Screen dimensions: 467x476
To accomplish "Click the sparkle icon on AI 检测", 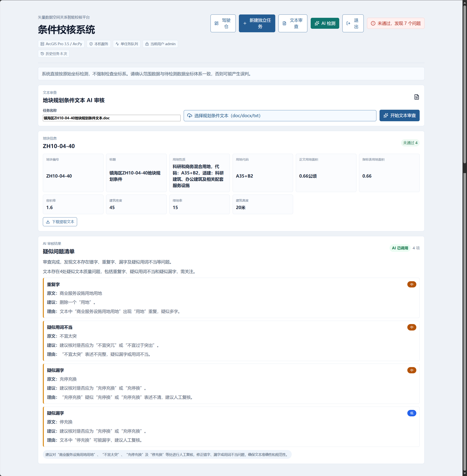I will click(x=317, y=23).
